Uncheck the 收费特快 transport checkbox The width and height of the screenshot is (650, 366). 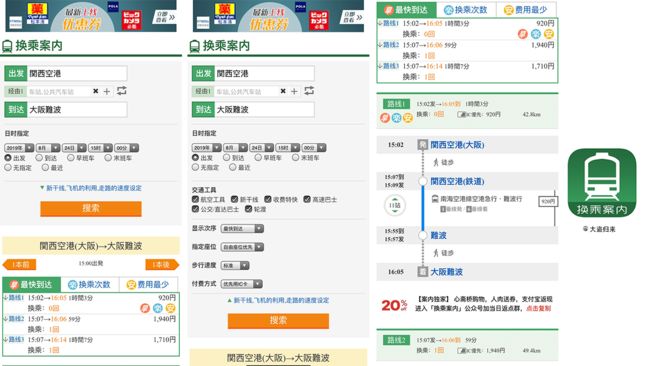coord(268,199)
